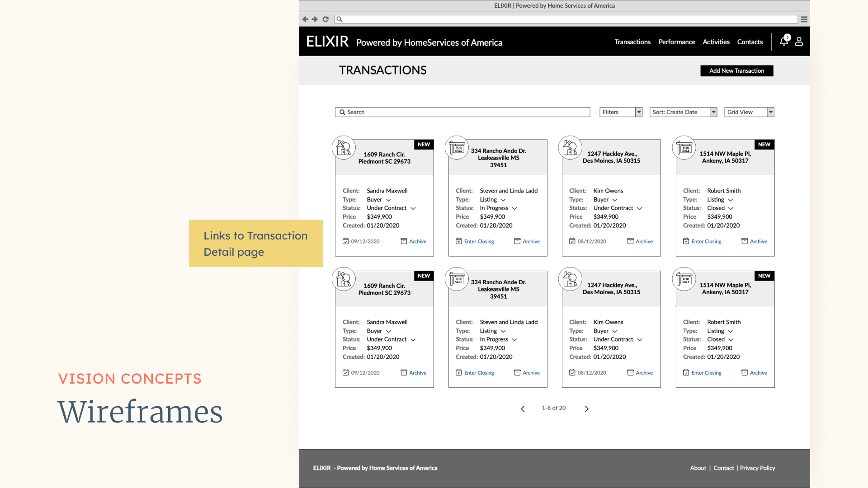
Task: Click the For Sale sign icon on the first 334 Rancho Ande Dr. card
Action: (x=457, y=148)
